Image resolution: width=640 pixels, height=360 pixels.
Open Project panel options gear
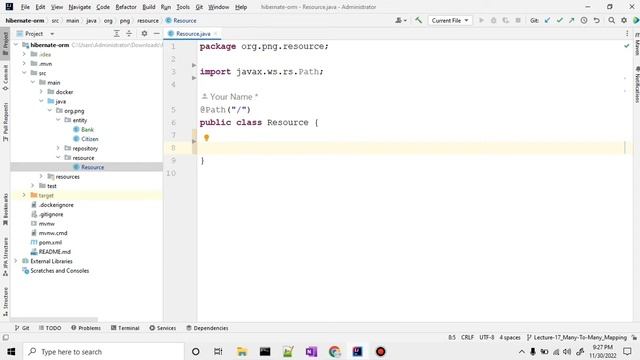pos(144,33)
